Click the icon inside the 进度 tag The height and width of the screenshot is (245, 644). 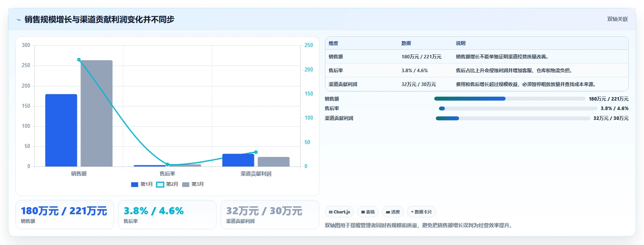point(388,212)
